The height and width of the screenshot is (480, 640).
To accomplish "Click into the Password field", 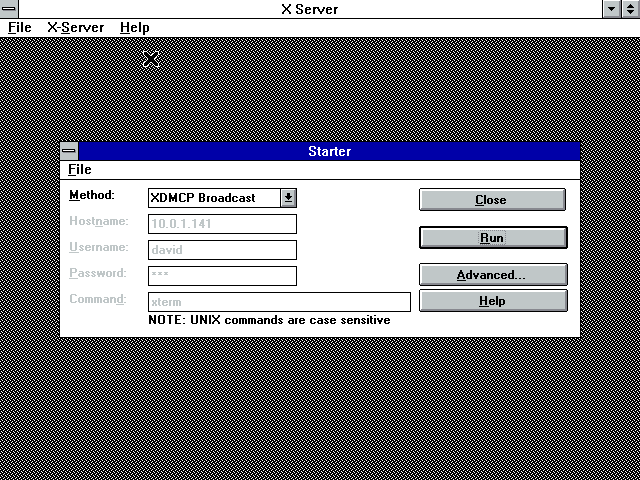I will click(x=222, y=276).
